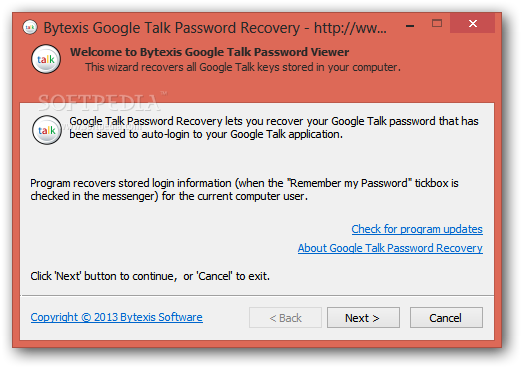Click the 'This wizard recovers' subtitle line
Image resolution: width=522 pixels, height=368 pixels.
coord(243,67)
